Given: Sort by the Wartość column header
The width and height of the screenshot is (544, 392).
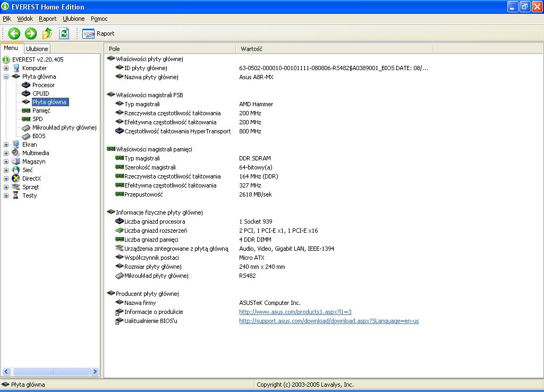Looking at the screenshot, I should 335,49.
